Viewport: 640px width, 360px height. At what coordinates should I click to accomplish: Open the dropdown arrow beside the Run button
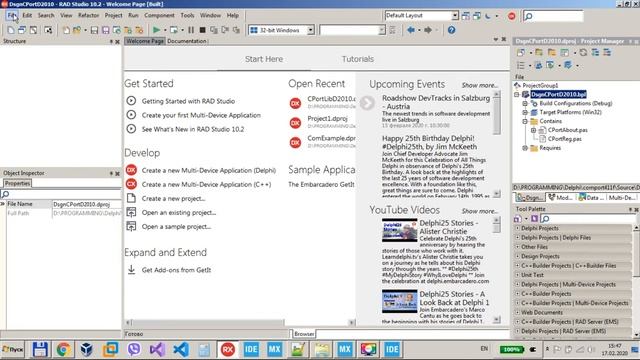coord(165,30)
